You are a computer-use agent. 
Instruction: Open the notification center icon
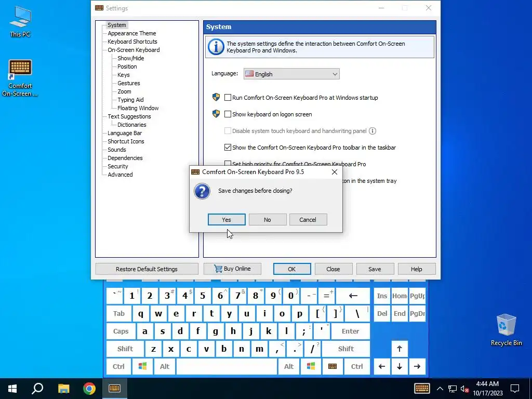pos(515,389)
